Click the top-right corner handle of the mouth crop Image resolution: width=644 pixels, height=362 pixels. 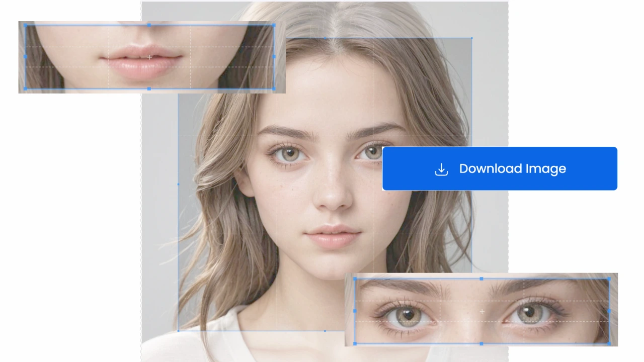[x=275, y=25]
